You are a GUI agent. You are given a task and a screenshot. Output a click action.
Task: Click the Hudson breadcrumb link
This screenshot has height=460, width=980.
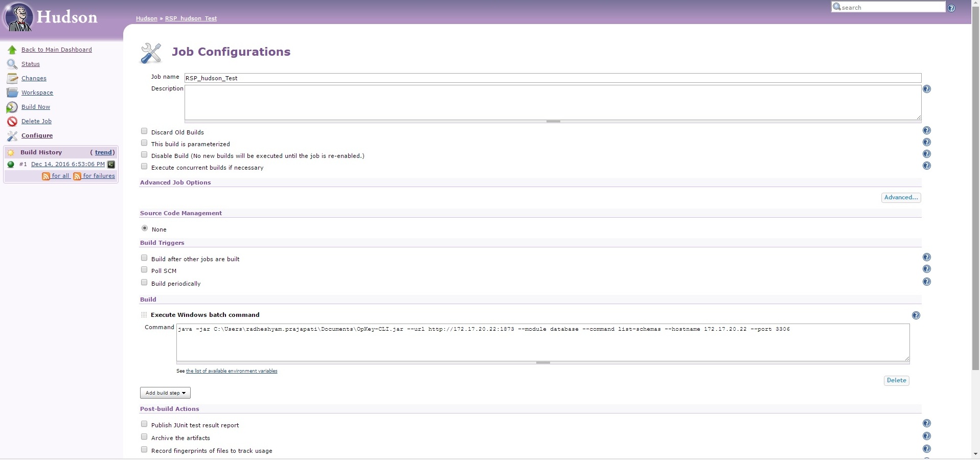pos(147,18)
